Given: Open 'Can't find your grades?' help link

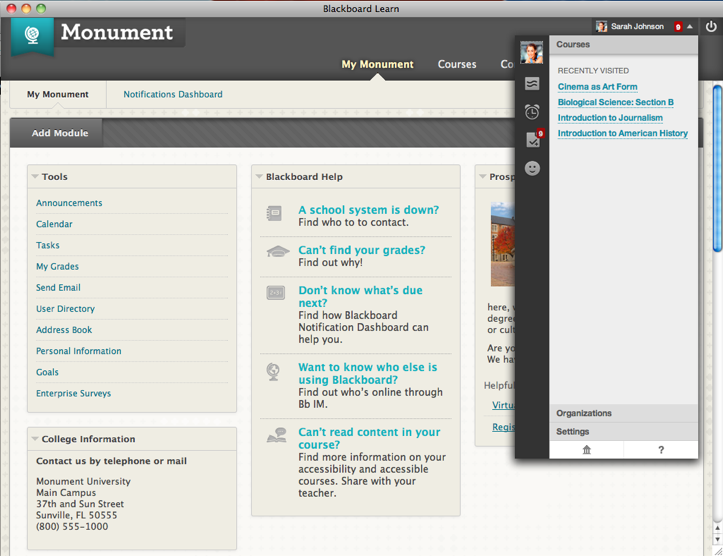Looking at the screenshot, I should 362,250.
